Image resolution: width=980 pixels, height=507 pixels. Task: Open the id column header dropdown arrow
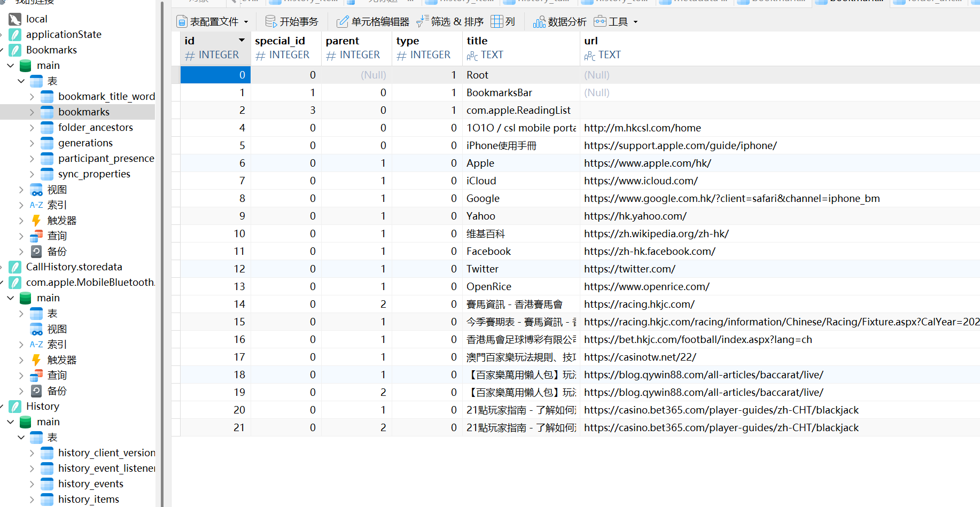pyautogui.click(x=242, y=40)
